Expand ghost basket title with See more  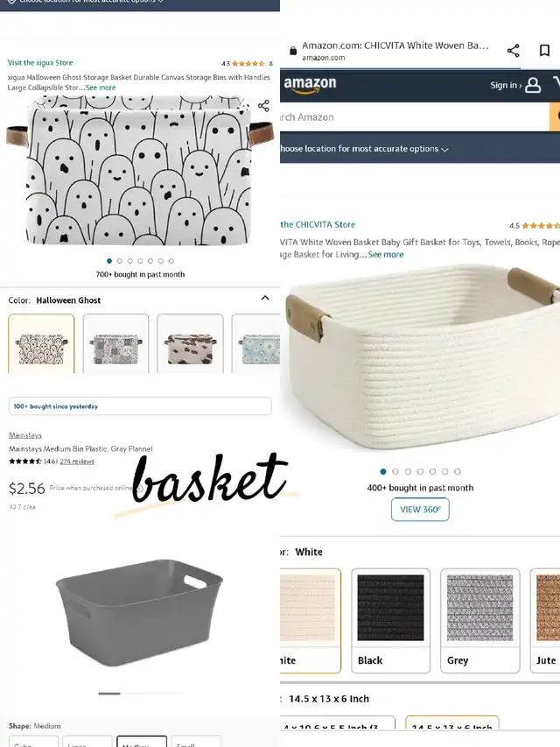pyautogui.click(x=101, y=88)
